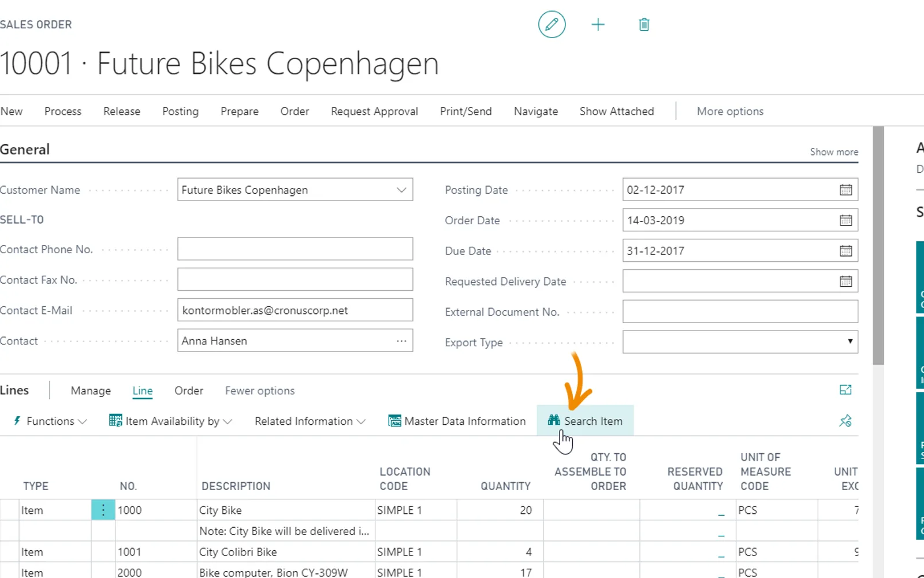Expand the Functions menu
Image resolution: width=924 pixels, height=578 pixels.
tap(50, 421)
